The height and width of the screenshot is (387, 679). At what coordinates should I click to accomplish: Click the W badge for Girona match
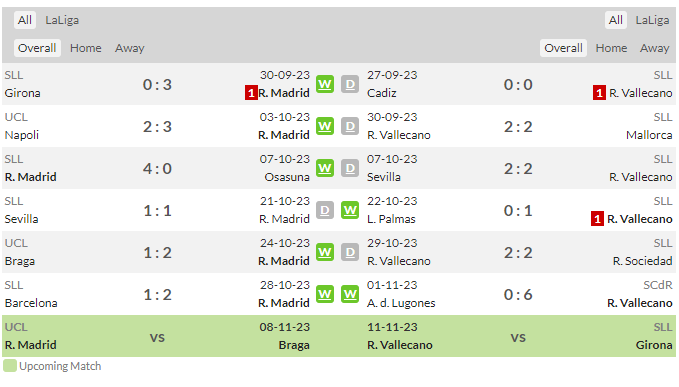coord(325,84)
